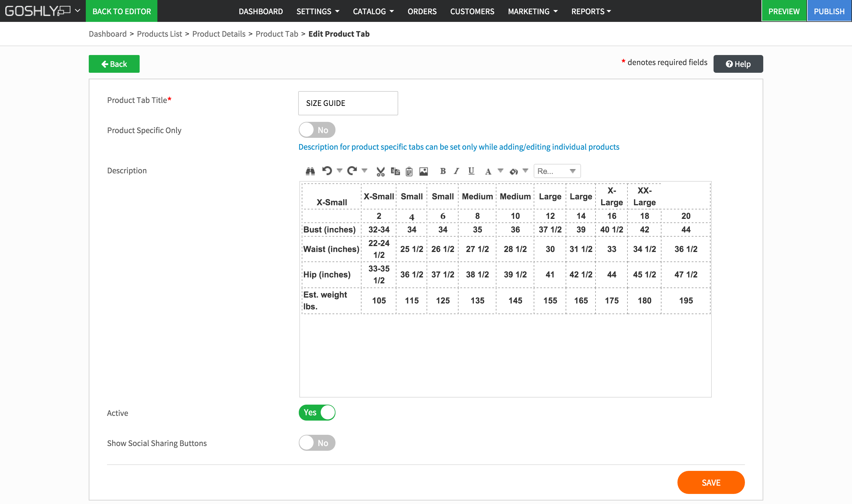Open the insert image tool
Viewport: 852px width, 504px height.
click(423, 172)
